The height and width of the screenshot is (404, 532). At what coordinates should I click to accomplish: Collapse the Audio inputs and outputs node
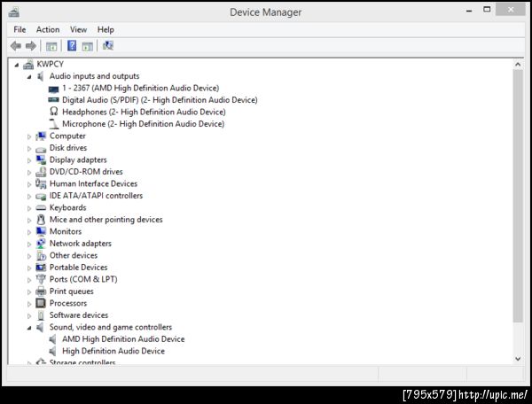(x=29, y=77)
